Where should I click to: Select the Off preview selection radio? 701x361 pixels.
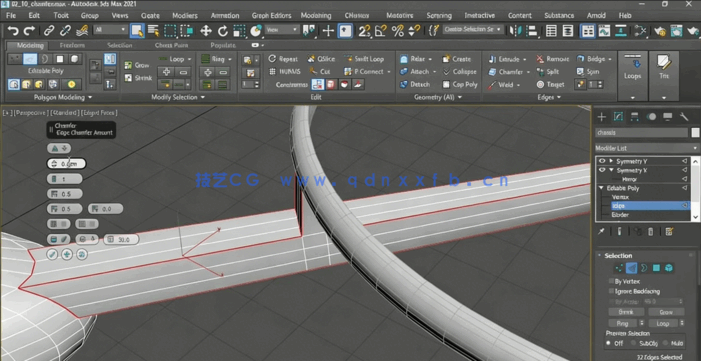608,343
